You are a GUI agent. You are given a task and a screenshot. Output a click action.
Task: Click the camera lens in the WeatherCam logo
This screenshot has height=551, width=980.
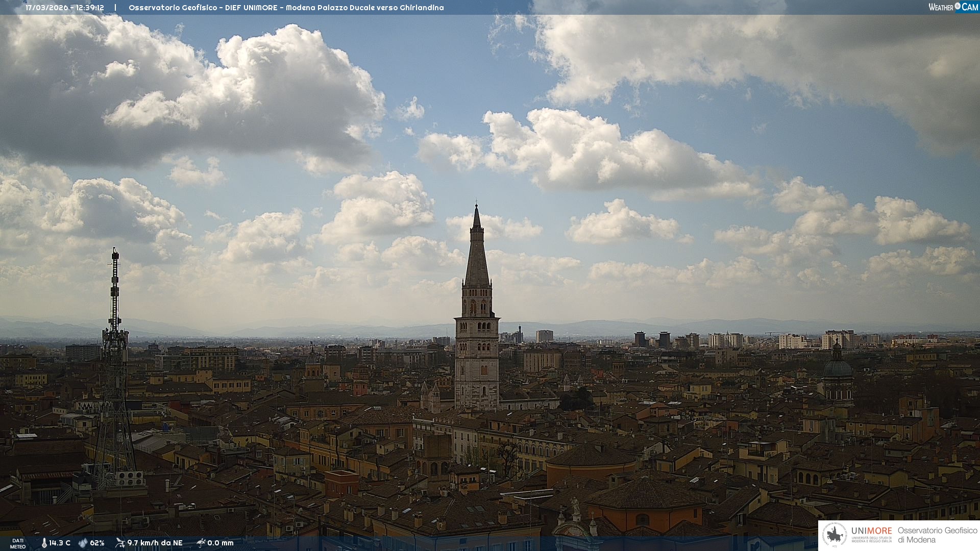point(958,6)
